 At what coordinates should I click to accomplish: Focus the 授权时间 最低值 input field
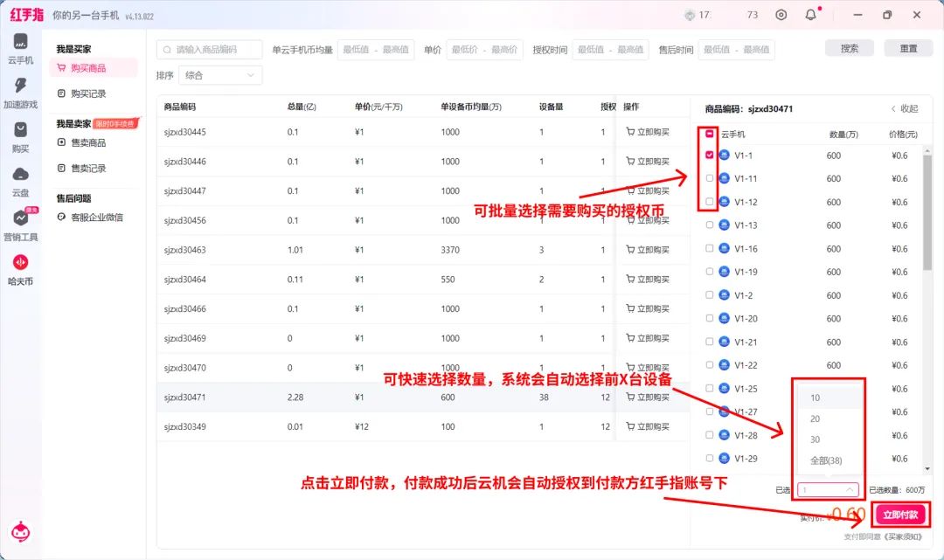[591, 49]
